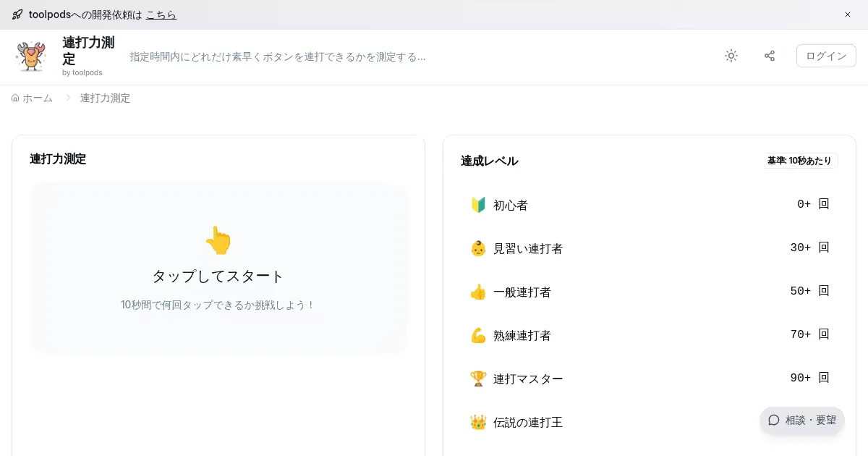Click the 伝説の連打王 crown icon

[x=478, y=422]
